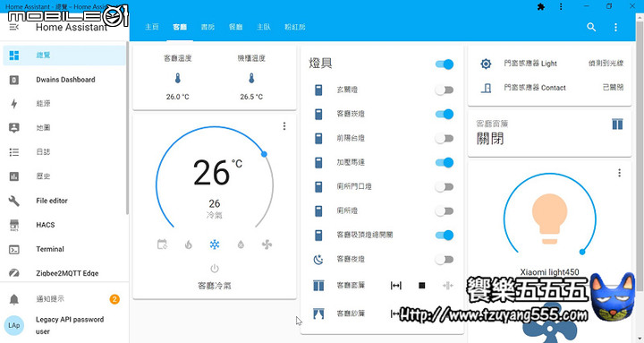Open Zigbee2MQTT Edge panel
Screen dimensions: 644x343
click(64, 273)
